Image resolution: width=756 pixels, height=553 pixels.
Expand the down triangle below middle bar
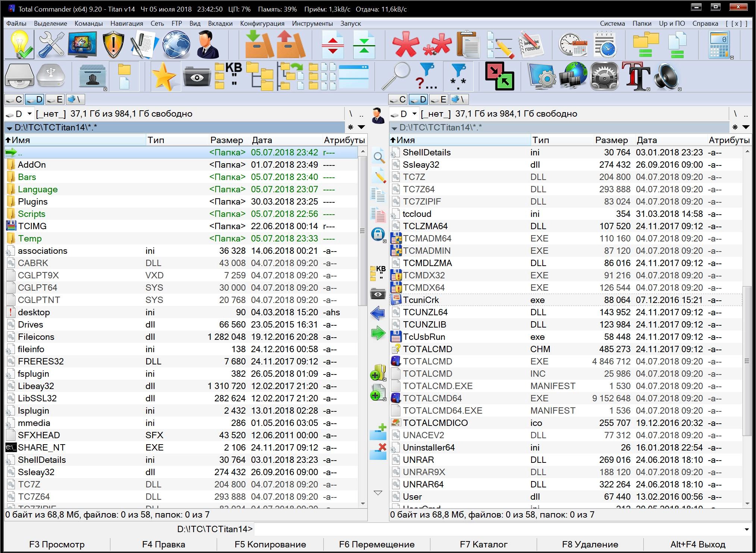[x=378, y=493]
